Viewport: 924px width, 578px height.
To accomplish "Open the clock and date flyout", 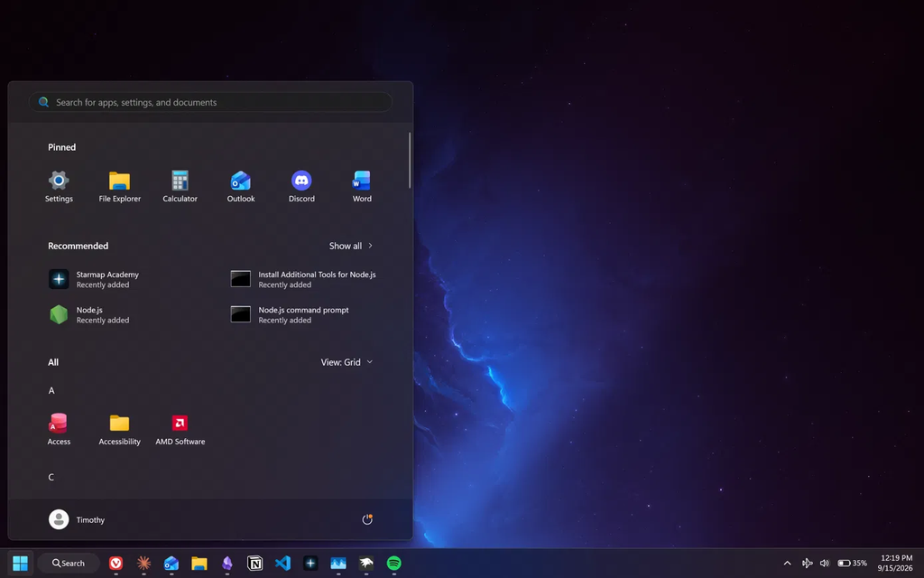I will [896, 564].
